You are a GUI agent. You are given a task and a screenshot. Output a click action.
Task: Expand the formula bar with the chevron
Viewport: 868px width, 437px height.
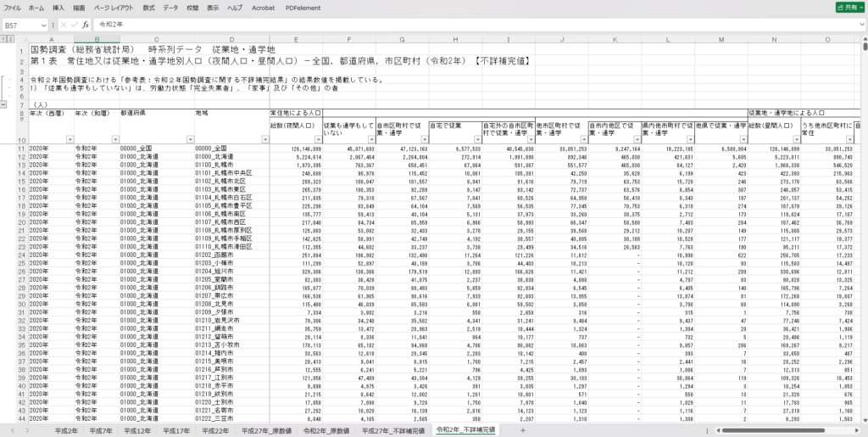pyautogui.click(x=861, y=25)
